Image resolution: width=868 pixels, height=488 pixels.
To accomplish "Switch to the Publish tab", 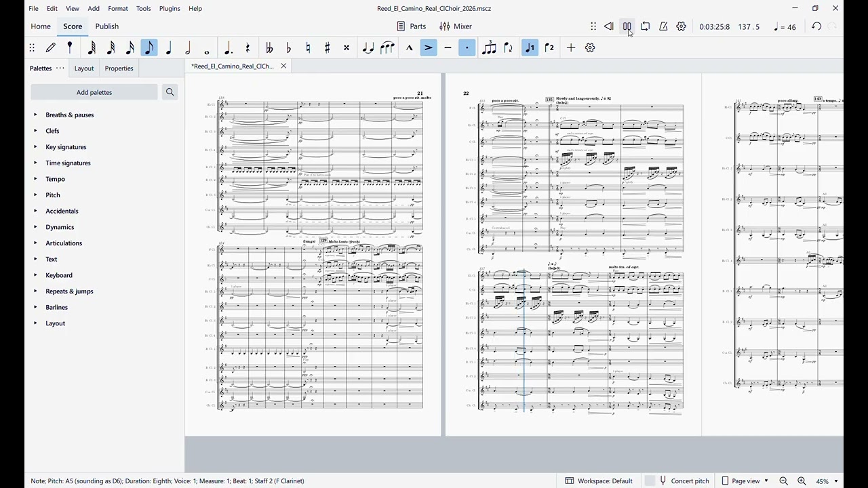I will pos(107,26).
